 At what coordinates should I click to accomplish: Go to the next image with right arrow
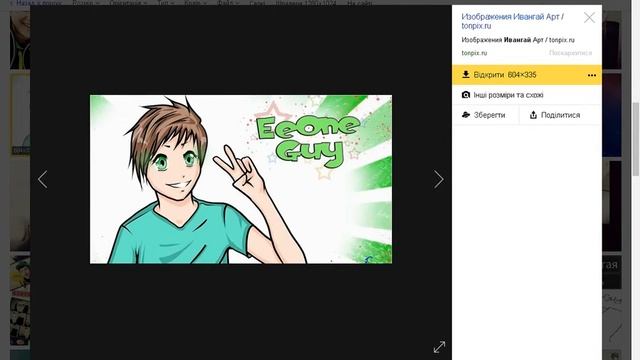[x=439, y=179]
